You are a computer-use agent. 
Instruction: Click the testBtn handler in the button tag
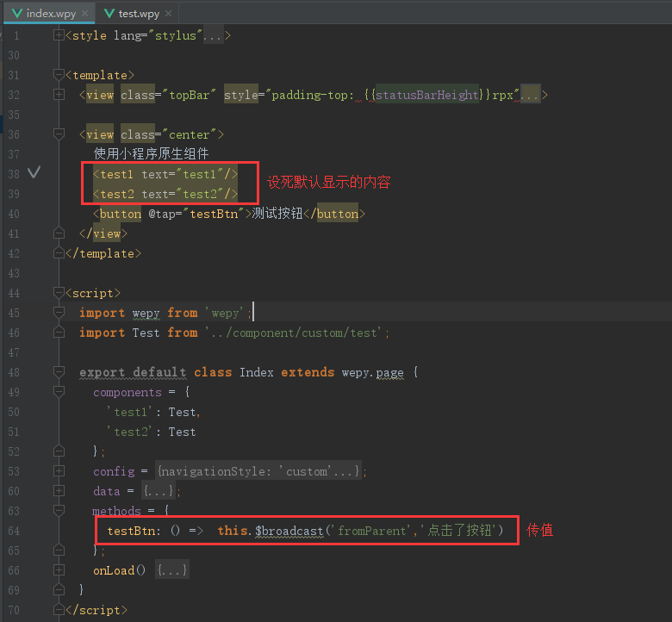[214, 214]
